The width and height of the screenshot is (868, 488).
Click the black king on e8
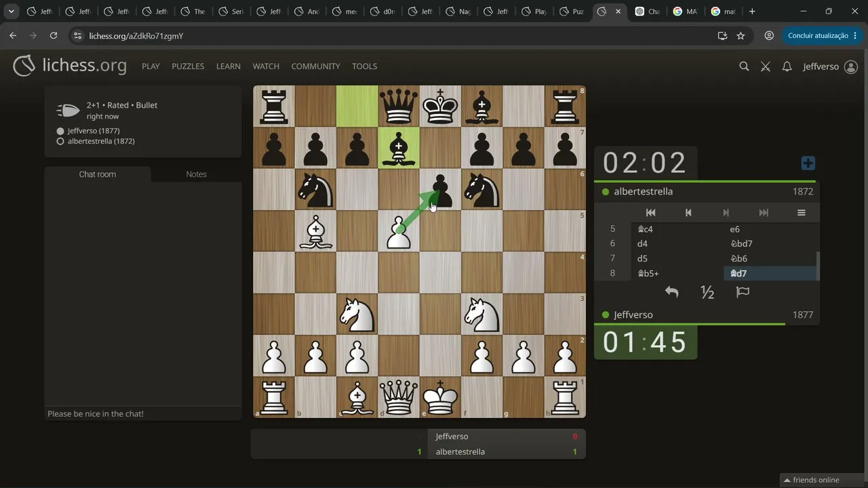[x=440, y=106]
